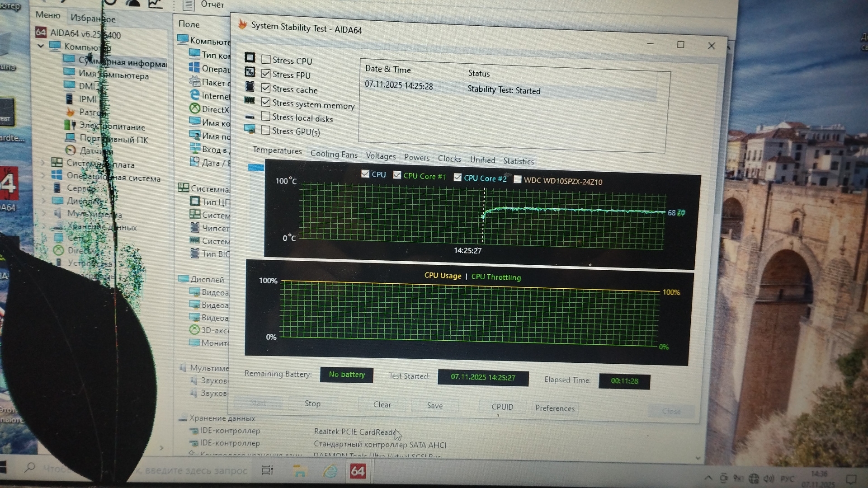Enable the Stress CPU checkbox
The width and height of the screenshot is (868, 488).
[266, 60]
